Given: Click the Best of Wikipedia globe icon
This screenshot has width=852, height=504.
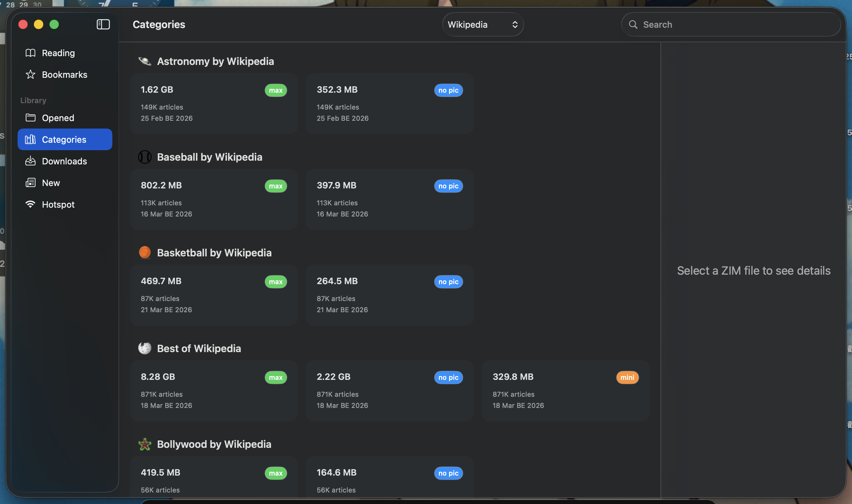Looking at the screenshot, I should point(145,348).
